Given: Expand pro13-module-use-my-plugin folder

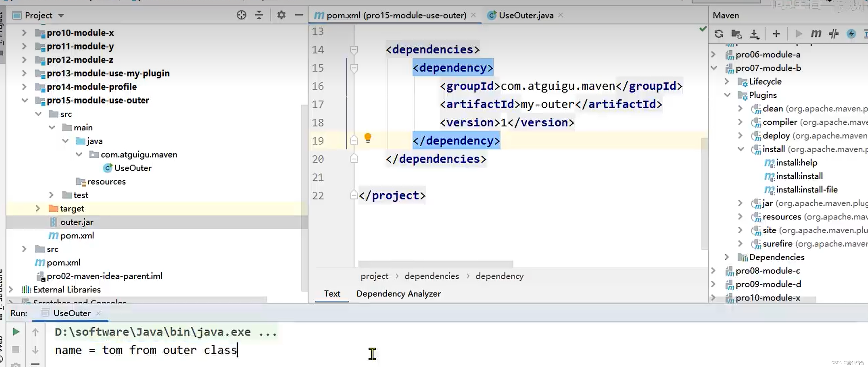Looking at the screenshot, I should [24, 73].
